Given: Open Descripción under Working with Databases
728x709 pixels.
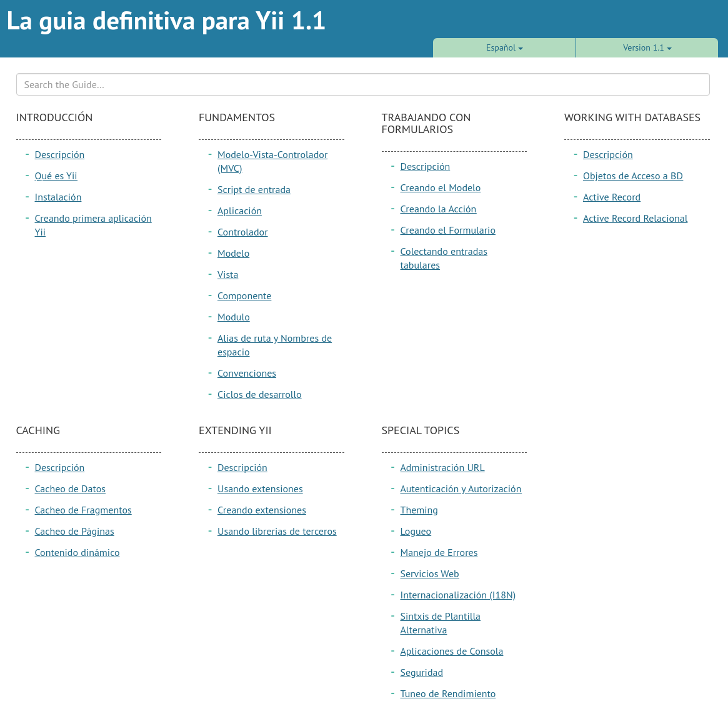Looking at the screenshot, I should click(x=608, y=155).
